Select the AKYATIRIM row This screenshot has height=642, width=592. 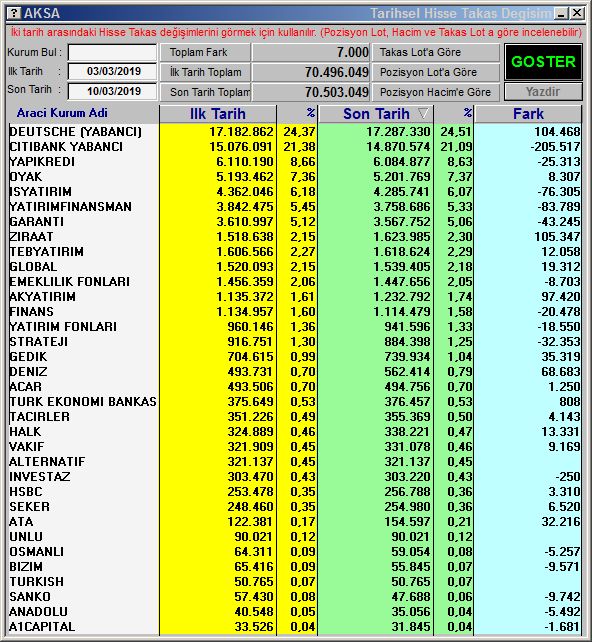point(295,297)
